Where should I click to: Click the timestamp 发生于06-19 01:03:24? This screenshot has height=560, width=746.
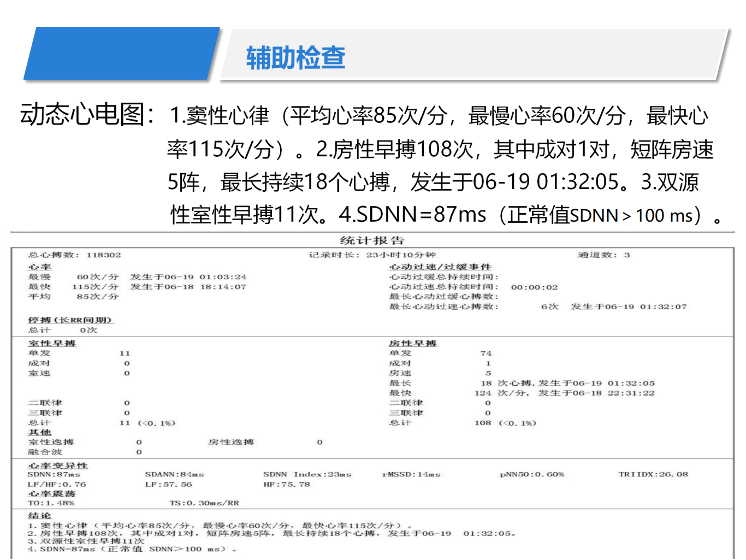pos(188,277)
